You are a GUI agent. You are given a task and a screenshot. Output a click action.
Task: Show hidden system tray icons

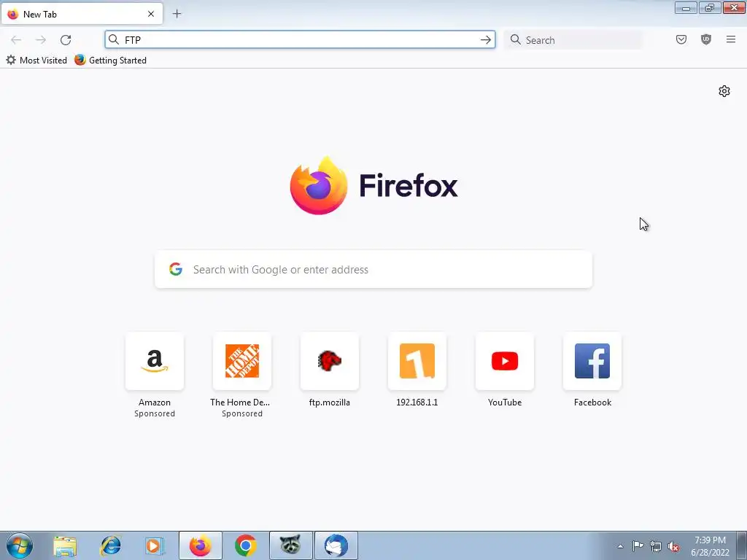click(620, 546)
